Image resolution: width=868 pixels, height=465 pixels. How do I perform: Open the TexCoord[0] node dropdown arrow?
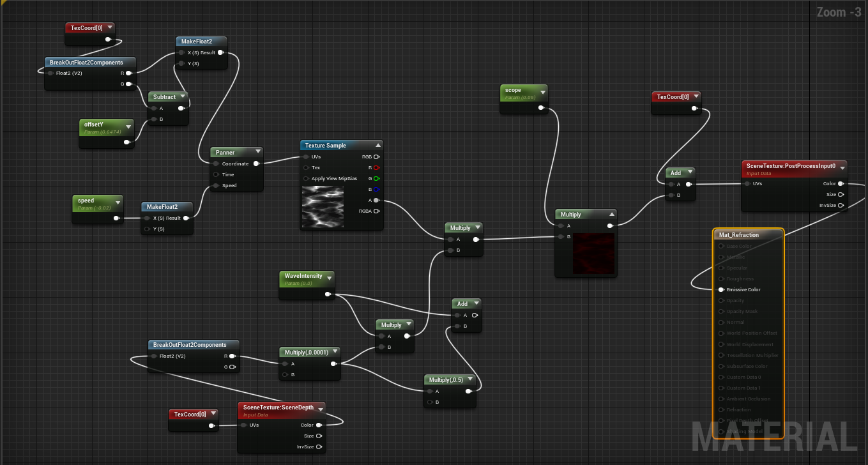pyautogui.click(x=110, y=27)
